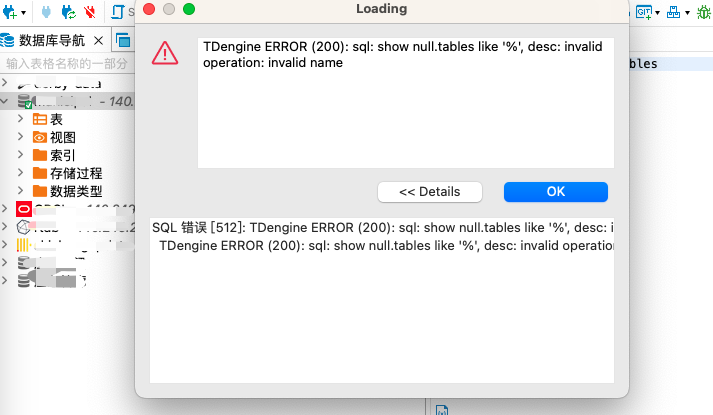This screenshot has height=415, width=713.
Task: Click 'operation: invalid name' message line
Action: (273, 63)
